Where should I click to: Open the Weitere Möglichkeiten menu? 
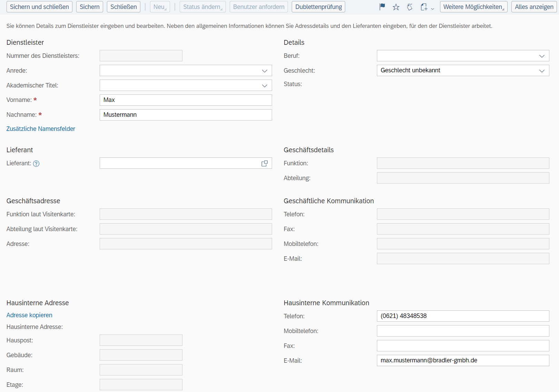click(474, 7)
